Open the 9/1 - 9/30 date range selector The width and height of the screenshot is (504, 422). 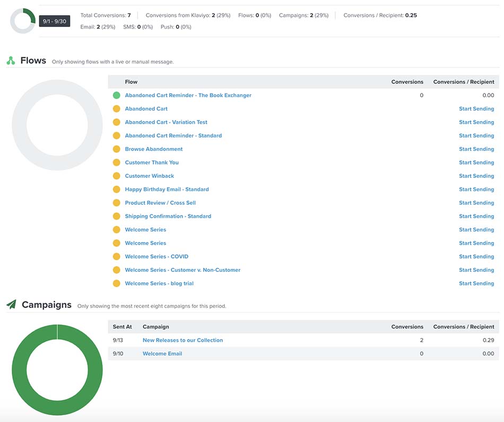55,20
